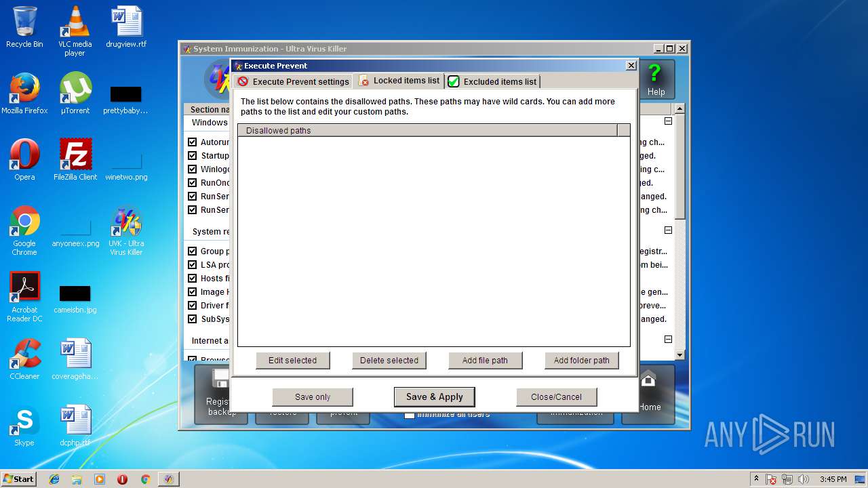Open the Opera browser shortcut

click(x=24, y=160)
